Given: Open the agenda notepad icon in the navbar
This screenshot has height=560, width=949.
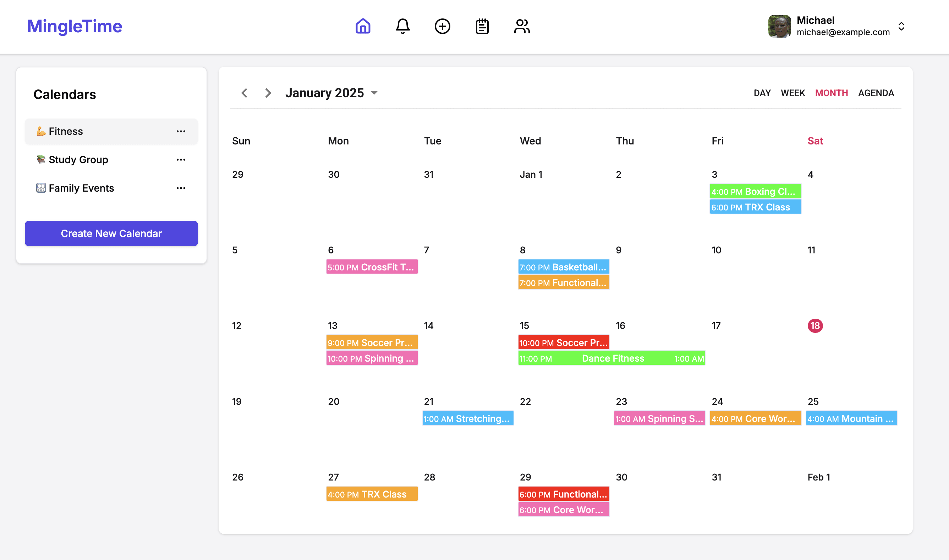Looking at the screenshot, I should 482,26.
